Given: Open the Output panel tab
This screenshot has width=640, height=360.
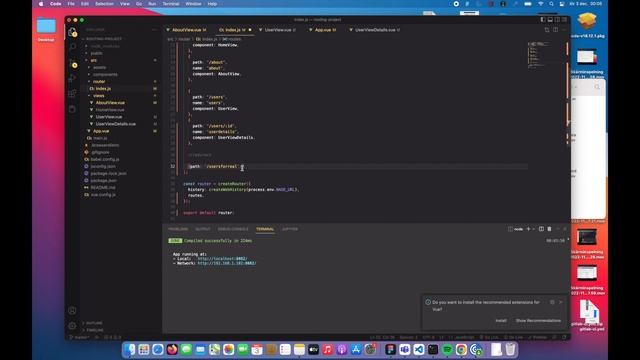Looking at the screenshot, I should (x=203, y=229).
